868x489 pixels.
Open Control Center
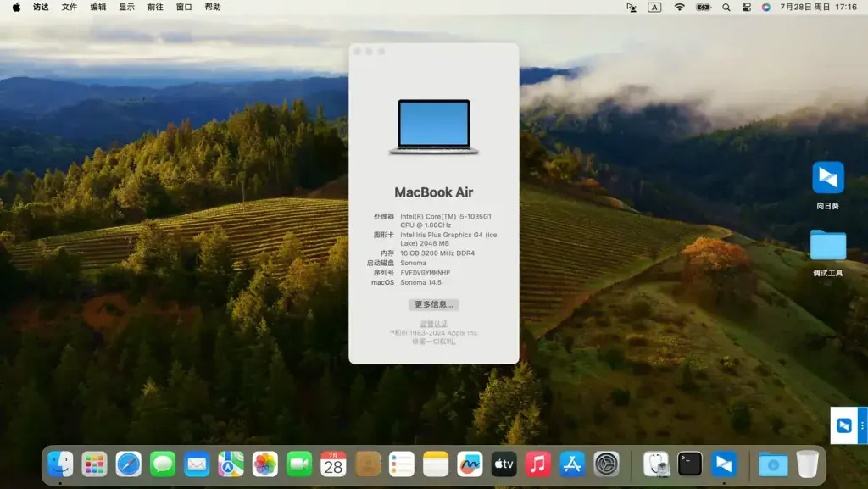(746, 7)
